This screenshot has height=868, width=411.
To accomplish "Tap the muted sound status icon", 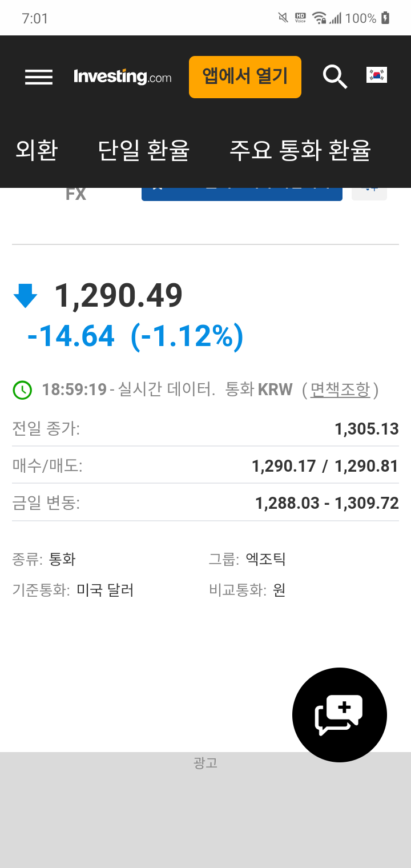I will (283, 18).
